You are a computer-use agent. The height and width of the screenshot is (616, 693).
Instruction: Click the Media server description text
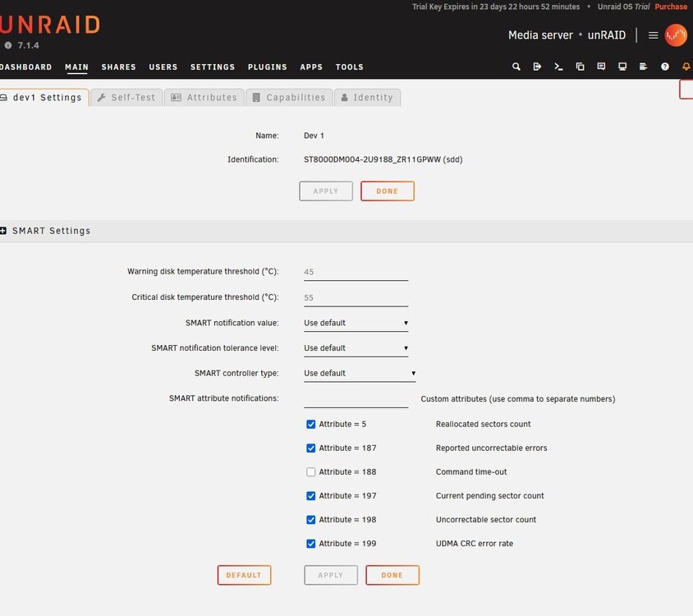click(540, 35)
